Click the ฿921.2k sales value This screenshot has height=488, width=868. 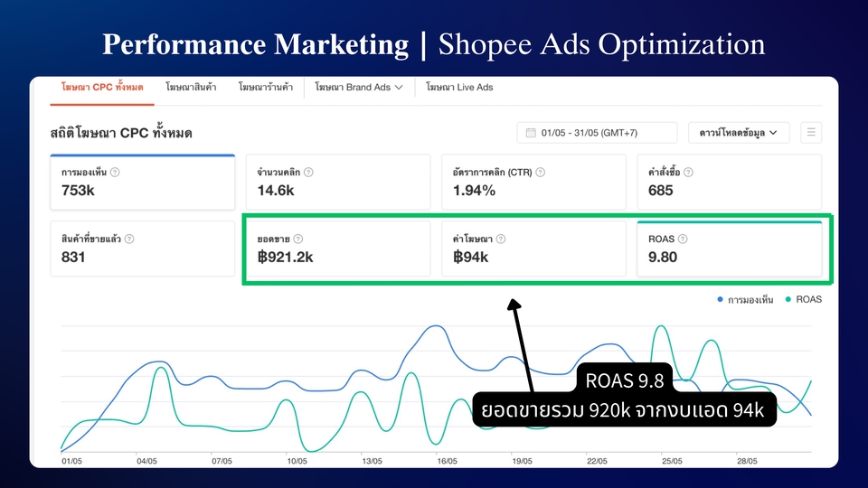[x=285, y=258]
